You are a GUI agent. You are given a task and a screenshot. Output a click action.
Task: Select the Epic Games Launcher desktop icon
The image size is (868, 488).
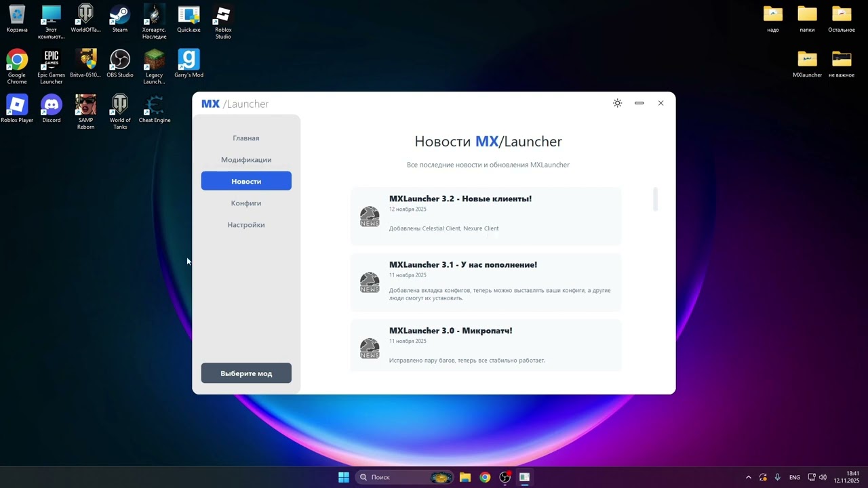coord(52,66)
